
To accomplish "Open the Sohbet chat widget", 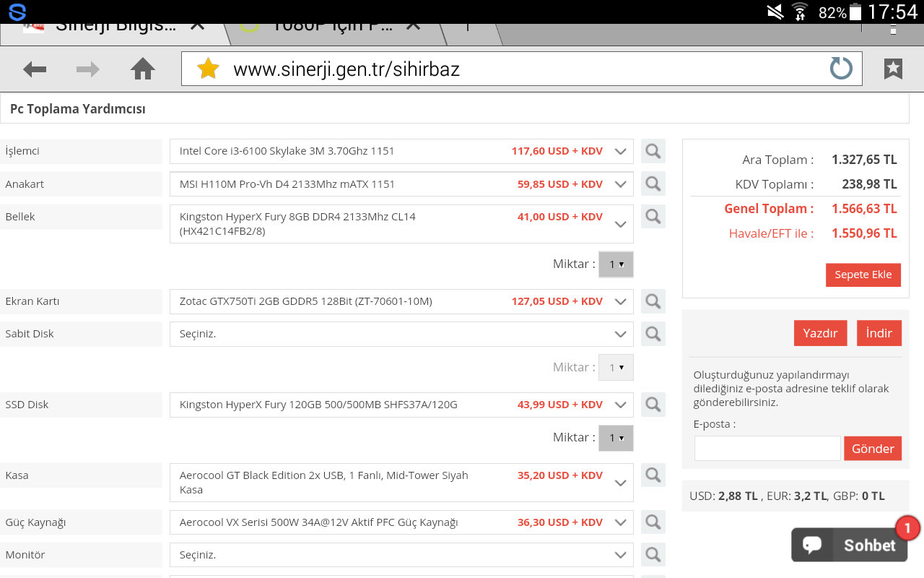I will point(849,545).
